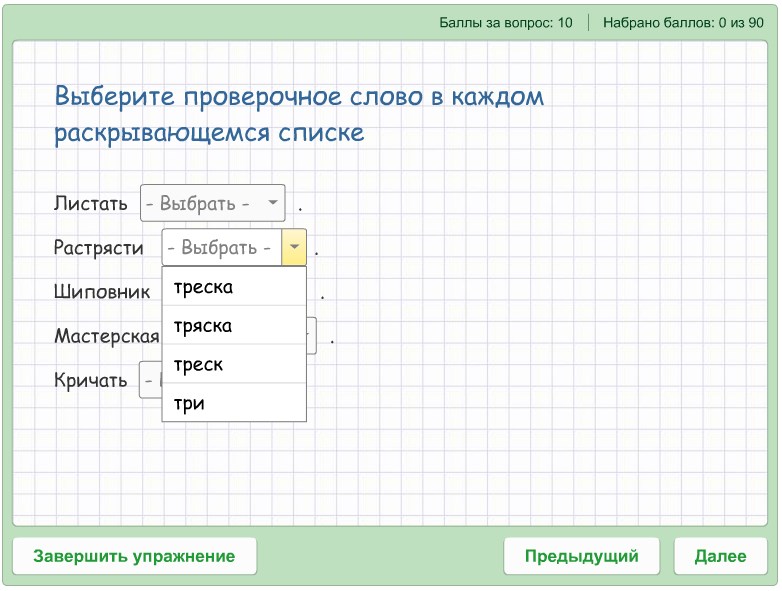
Task: Click the 'Набрано баллов: 0 из 90' counter
Action: (683, 22)
